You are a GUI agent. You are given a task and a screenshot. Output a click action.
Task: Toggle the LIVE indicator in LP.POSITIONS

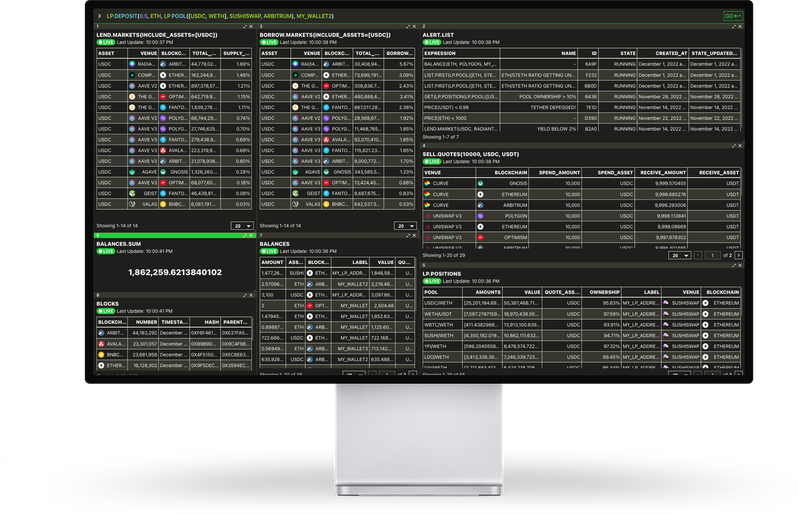point(432,281)
